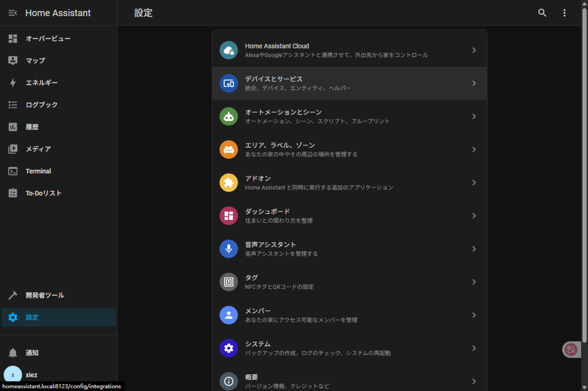Image resolution: width=588 pixels, height=391 pixels.
Task: Click the Overview dashboard icon in sidebar
Action: [13, 38]
